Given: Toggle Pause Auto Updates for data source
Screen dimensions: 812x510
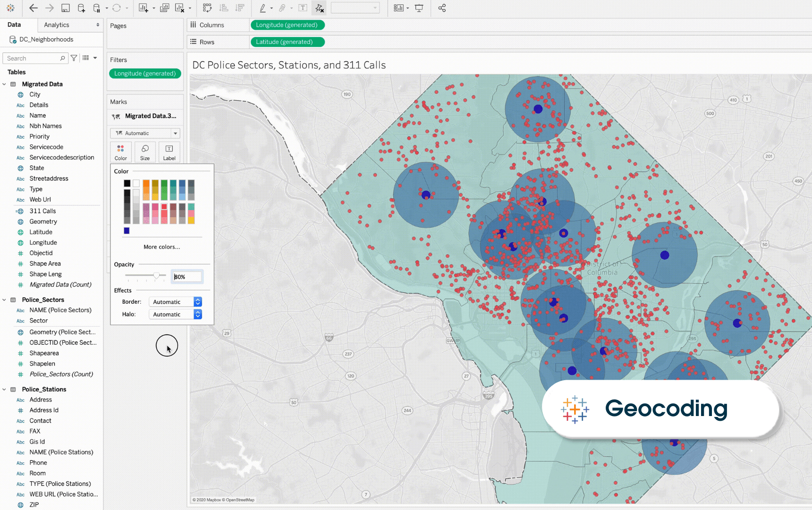Looking at the screenshot, I should click(97, 8).
